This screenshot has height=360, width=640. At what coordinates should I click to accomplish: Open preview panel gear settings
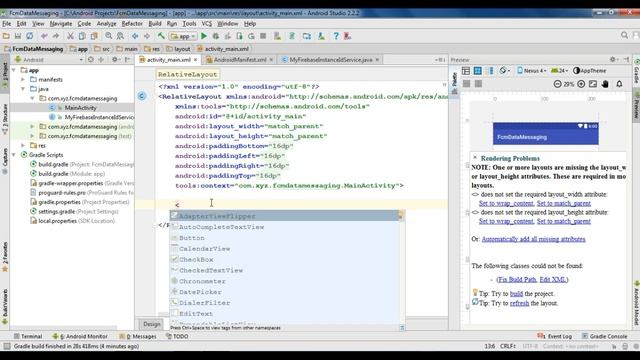pos(613,60)
